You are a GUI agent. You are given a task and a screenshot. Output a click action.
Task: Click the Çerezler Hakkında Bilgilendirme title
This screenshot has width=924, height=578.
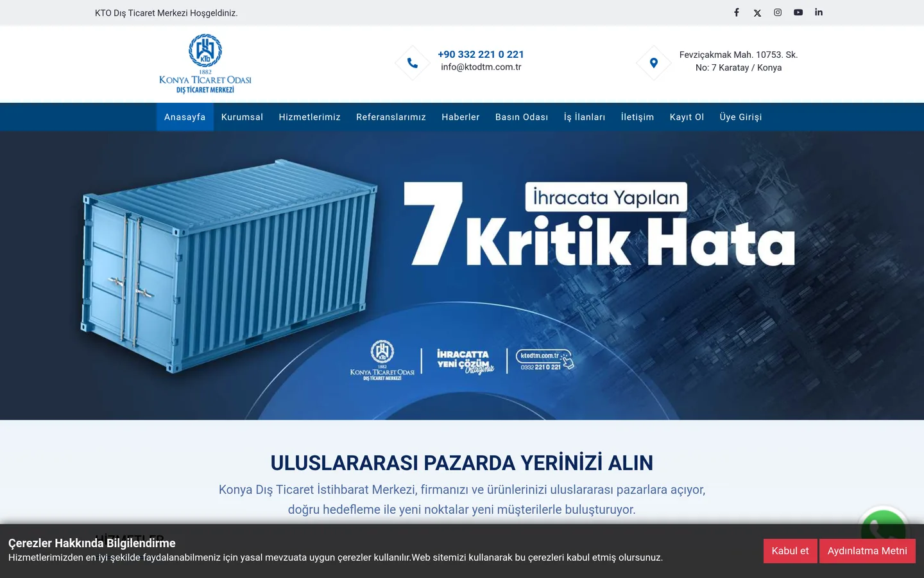click(x=92, y=543)
